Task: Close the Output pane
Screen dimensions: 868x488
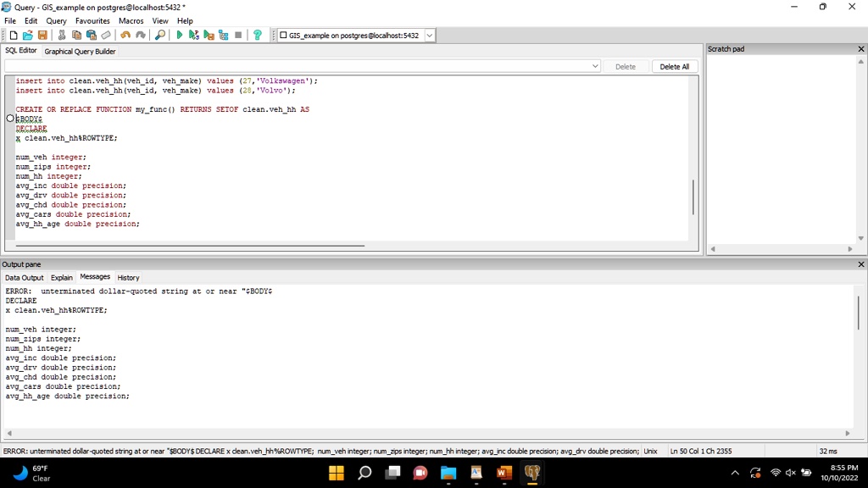Action: coord(861,264)
